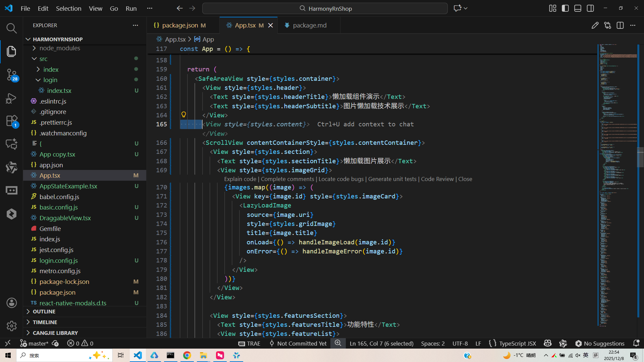Click the HarmonyRnShop search box
644x362 pixels.
[x=325, y=8]
